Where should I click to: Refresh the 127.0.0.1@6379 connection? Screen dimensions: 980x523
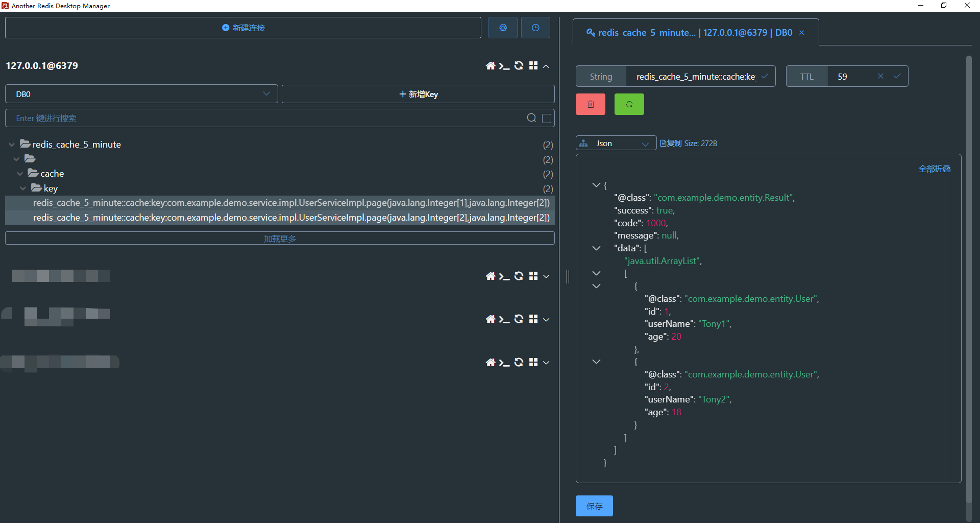click(519, 66)
